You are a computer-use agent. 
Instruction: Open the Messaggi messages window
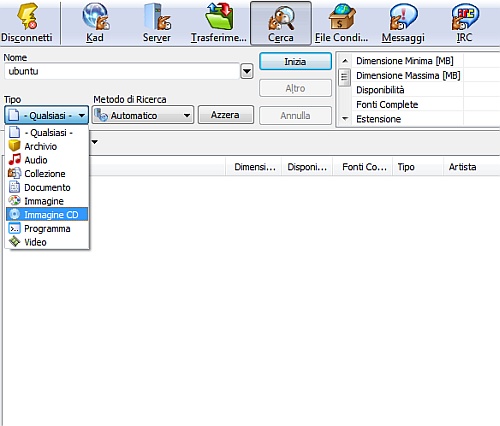pyautogui.click(x=403, y=23)
